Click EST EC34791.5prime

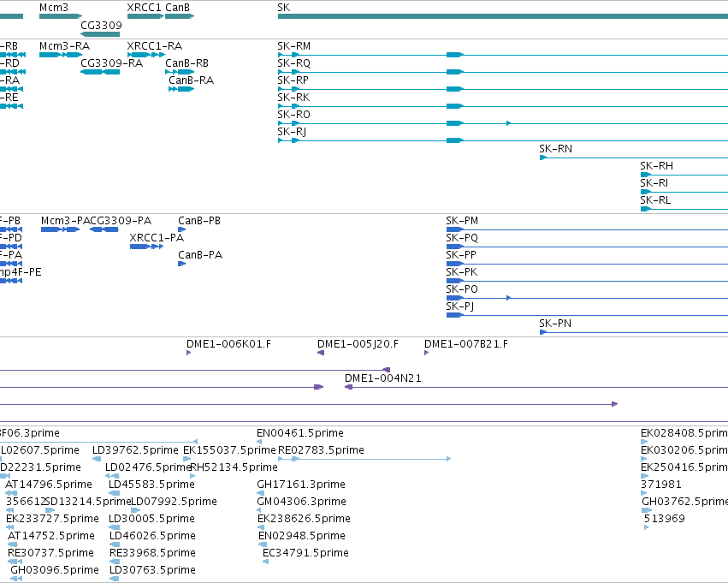tap(265, 562)
